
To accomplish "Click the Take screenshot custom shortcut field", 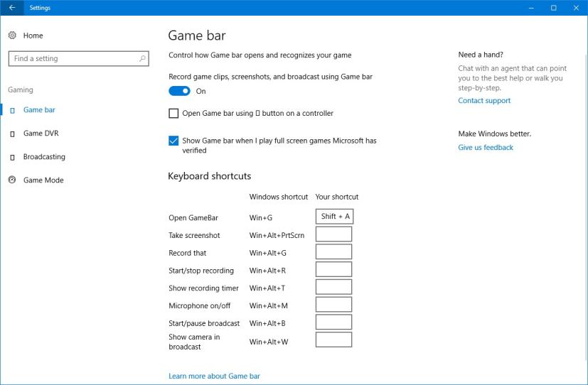I will [333, 234].
